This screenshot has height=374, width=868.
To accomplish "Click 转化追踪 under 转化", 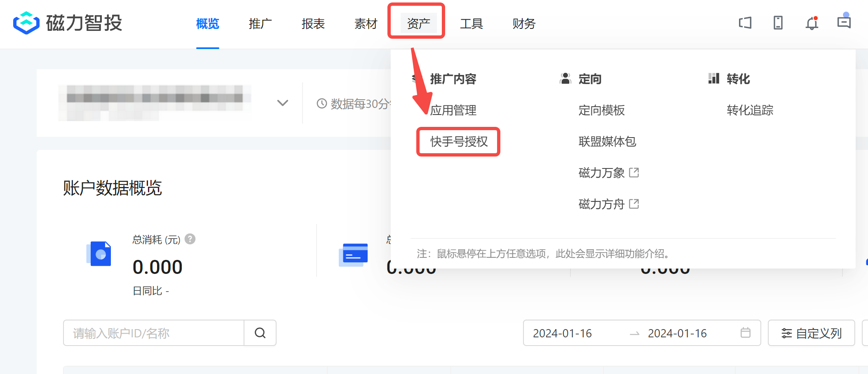I will pyautogui.click(x=749, y=110).
